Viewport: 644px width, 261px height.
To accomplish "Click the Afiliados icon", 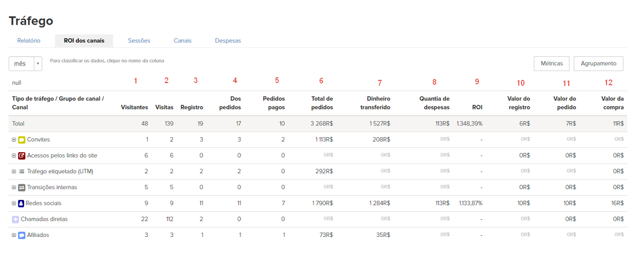I will (x=22, y=235).
